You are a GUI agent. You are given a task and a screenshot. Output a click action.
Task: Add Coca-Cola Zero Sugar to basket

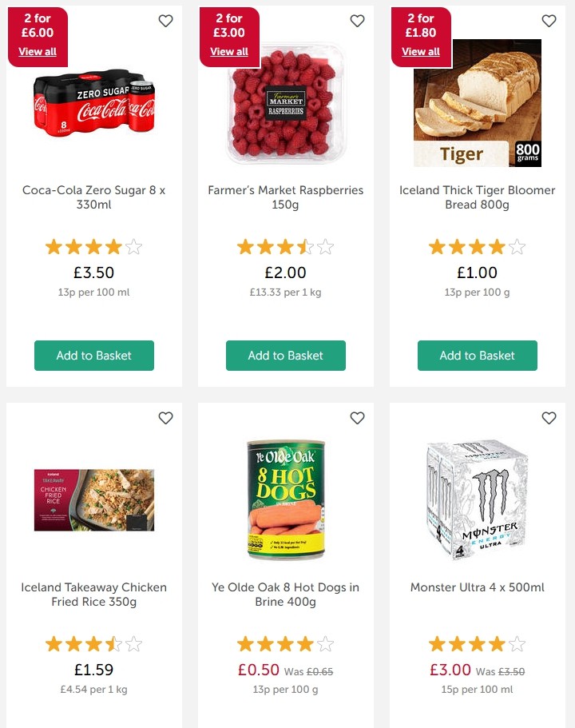93,356
